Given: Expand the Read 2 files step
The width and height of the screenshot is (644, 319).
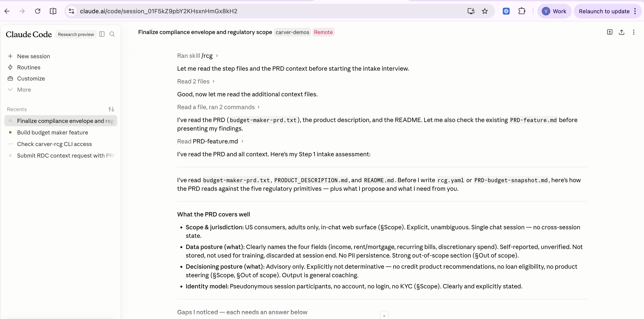Looking at the screenshot, I should [196, 82].
